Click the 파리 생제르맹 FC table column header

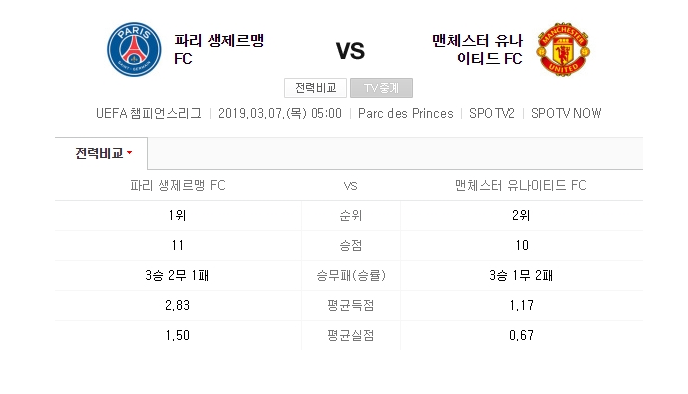pyautogui.click(x=178, y=186)
